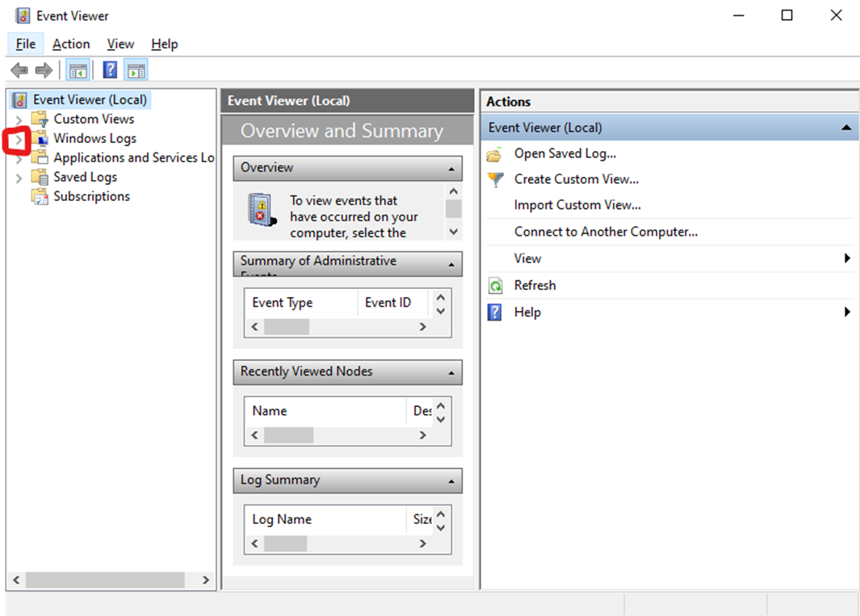Click Import Custom View action
Screen dimensions: 860x616
(x=577, y=205)
